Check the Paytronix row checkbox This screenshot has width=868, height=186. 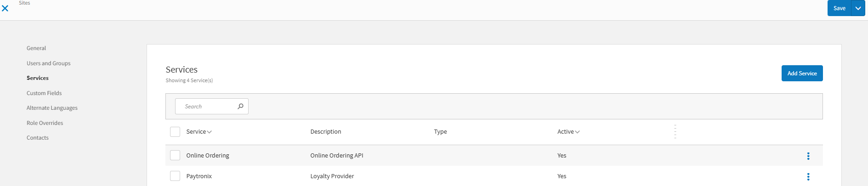pyautogui.click(x=175, y=176)
